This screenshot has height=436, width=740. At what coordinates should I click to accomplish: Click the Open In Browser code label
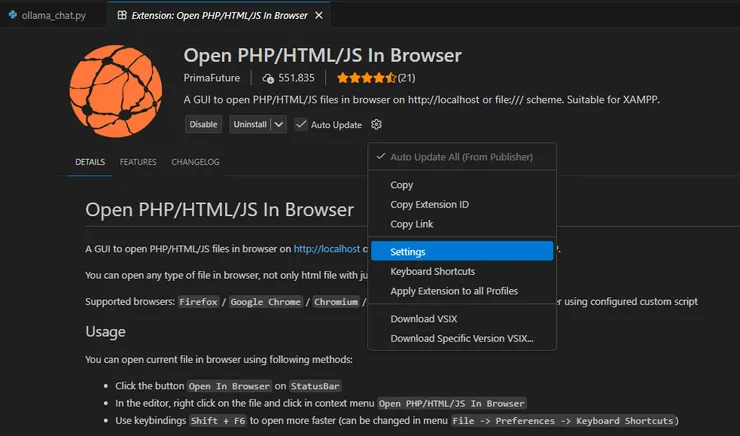[x=229, y=386]
